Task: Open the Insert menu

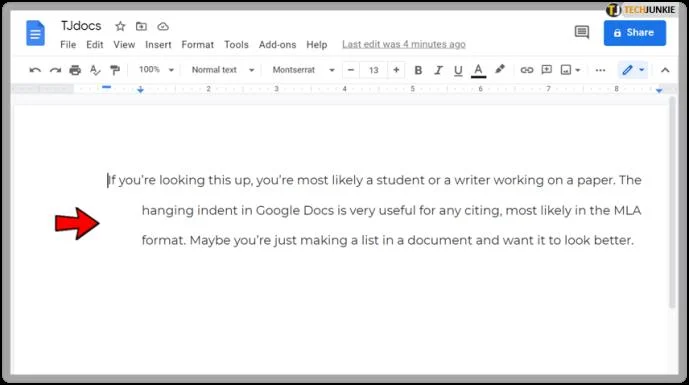Action: (158, 45)
